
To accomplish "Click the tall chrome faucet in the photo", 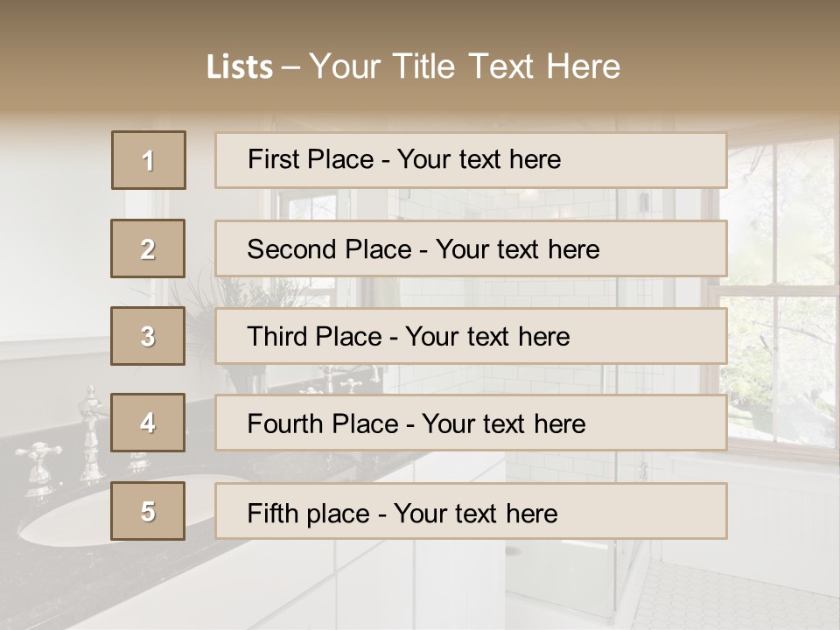I will pyautogui.click(x=90, y=433).
